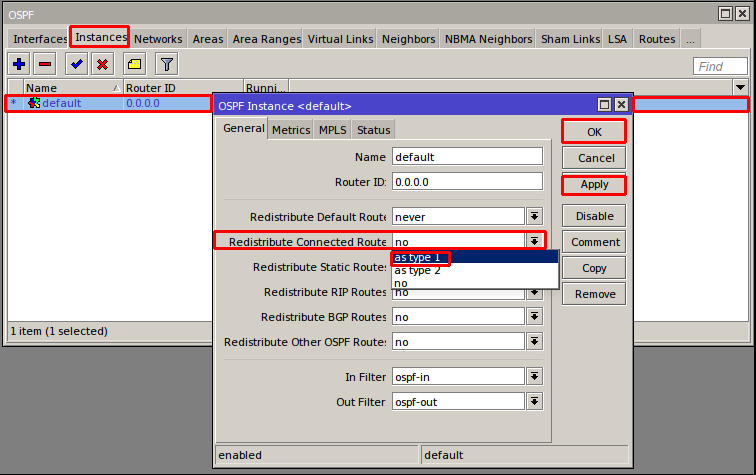Close the OSPF Instance dialog
756x475 pixels.
(621, 105)
